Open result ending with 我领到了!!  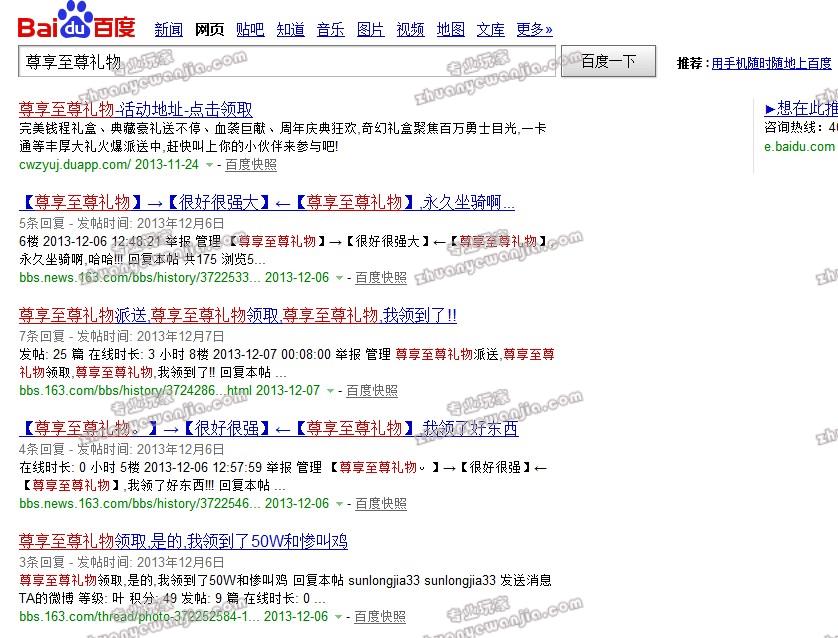coord(238,315)
